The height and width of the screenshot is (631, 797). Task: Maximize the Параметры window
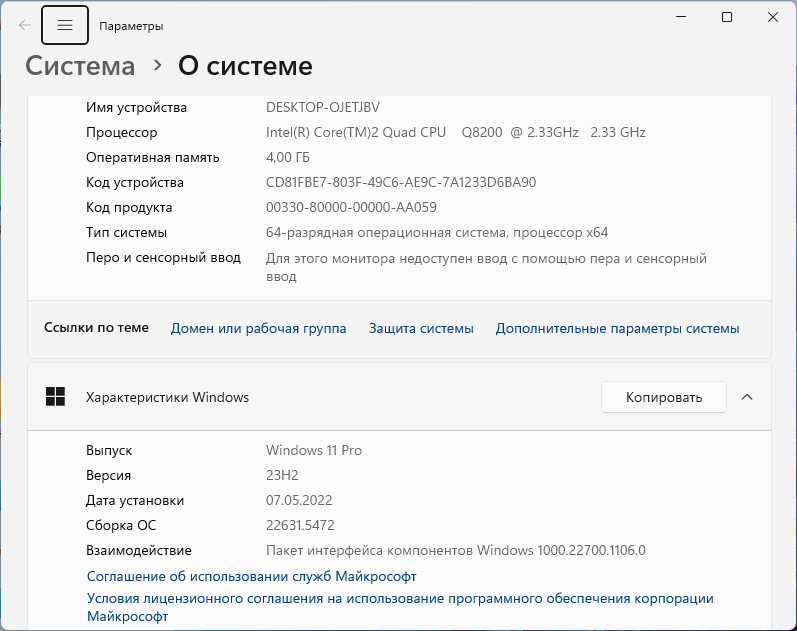727,17
